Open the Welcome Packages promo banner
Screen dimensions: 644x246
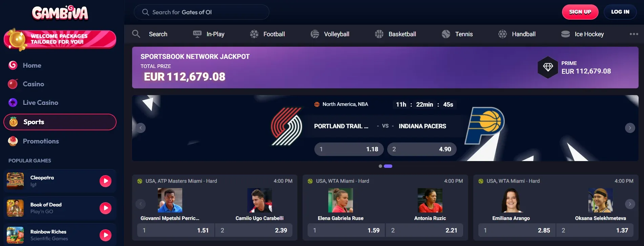(x=60, y=39)
